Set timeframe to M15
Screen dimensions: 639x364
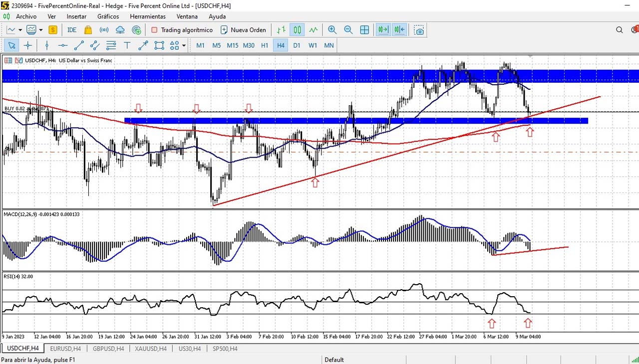(232, 45)
